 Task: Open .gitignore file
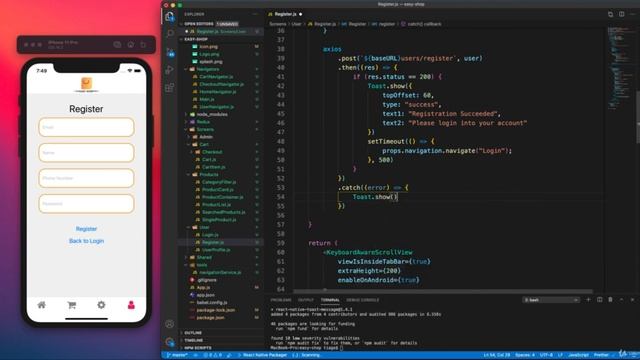207,280
